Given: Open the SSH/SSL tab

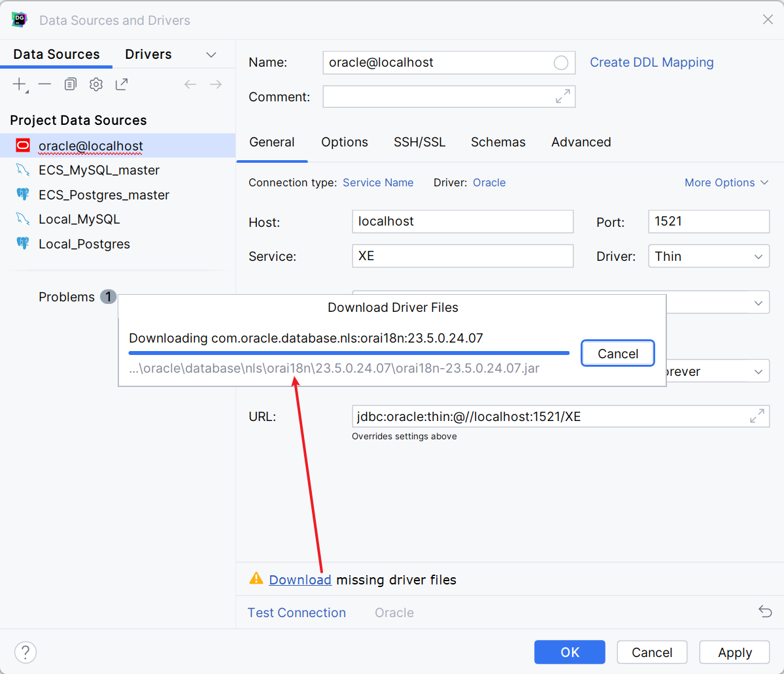Looking at the screenshot, I should 420,142.
